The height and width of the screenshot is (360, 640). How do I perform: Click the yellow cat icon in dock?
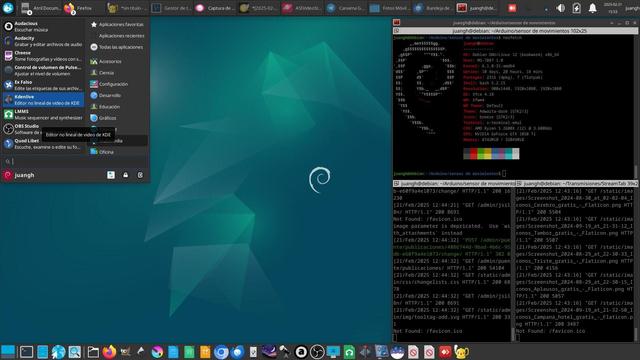coord(461,352)
